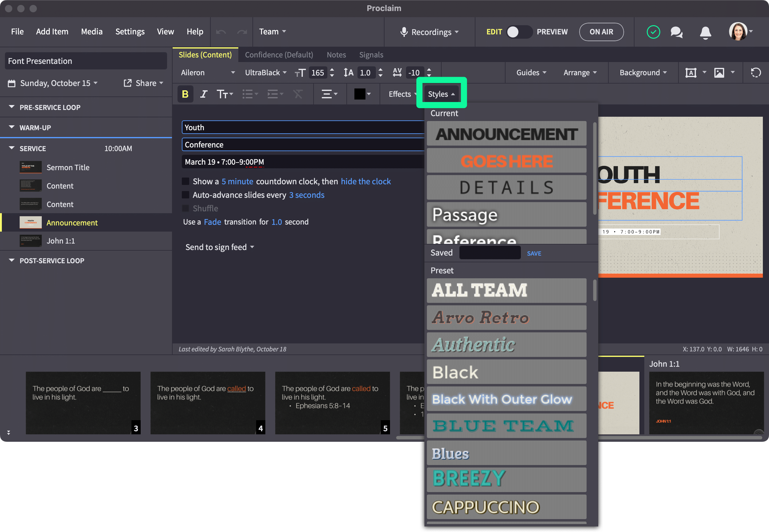This screenshot has width=769, height=532.
Task: Click the ON AIR button
Action: pyautogui.click(x=601, y=32)
